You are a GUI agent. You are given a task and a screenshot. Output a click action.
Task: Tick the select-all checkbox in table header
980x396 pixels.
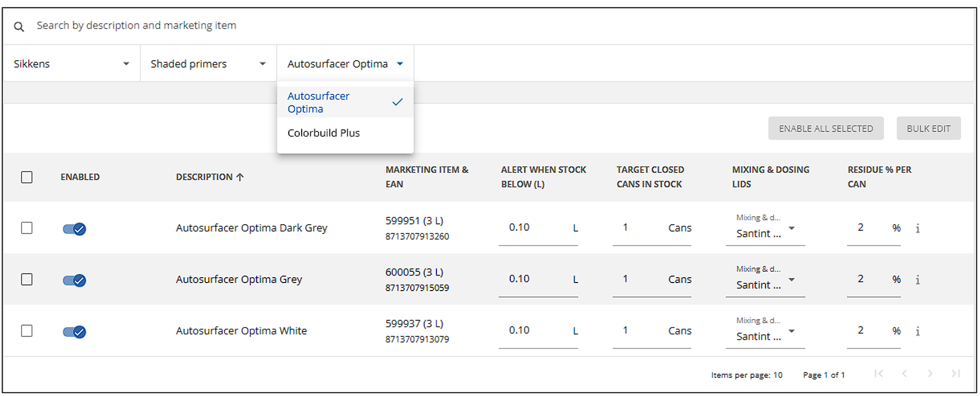point(27,177)
